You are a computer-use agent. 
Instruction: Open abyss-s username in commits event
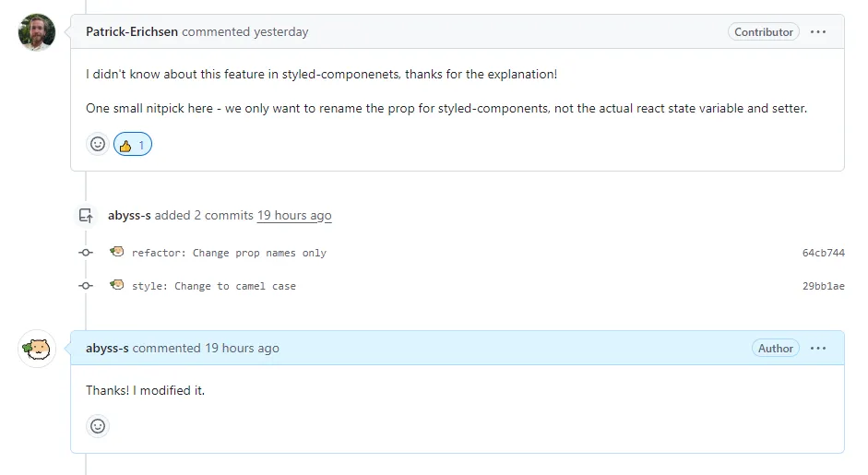pyautogui.click(x=129, y=215)
